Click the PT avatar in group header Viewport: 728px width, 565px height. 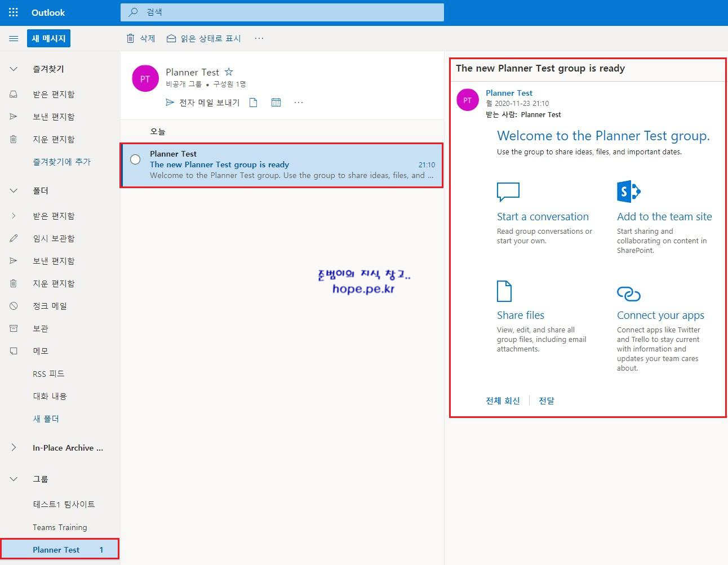tap(145, 78)
